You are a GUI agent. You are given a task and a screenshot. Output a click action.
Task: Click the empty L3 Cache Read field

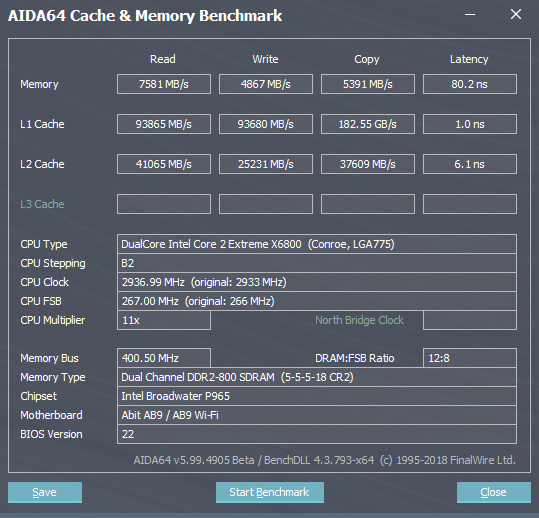point(164,204)
